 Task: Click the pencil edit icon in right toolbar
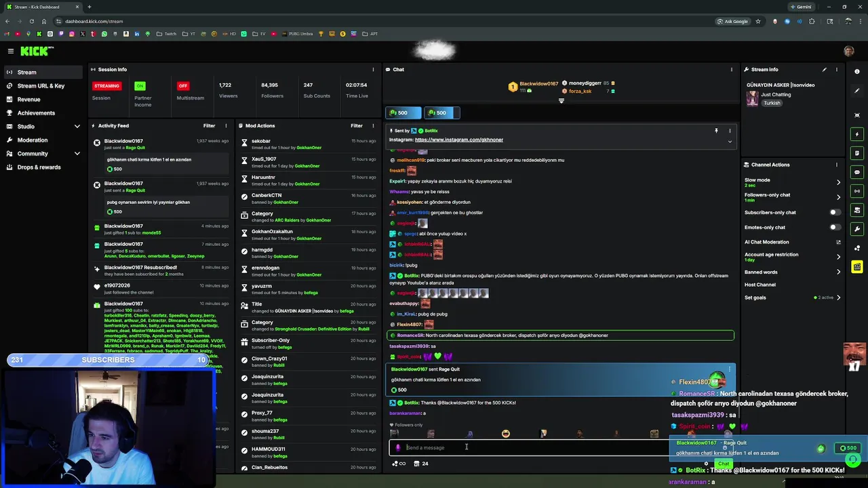pyautogui.click(x=857, y=91)
